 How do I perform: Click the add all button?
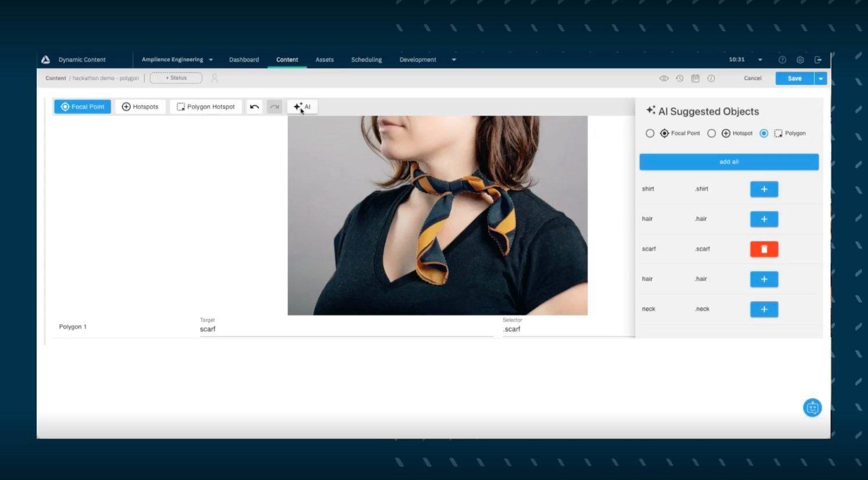pyautogui.click(x=729, y=162)
